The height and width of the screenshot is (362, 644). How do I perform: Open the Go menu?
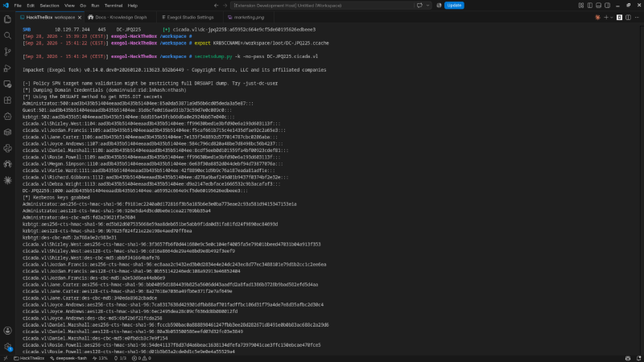[83, 6]
